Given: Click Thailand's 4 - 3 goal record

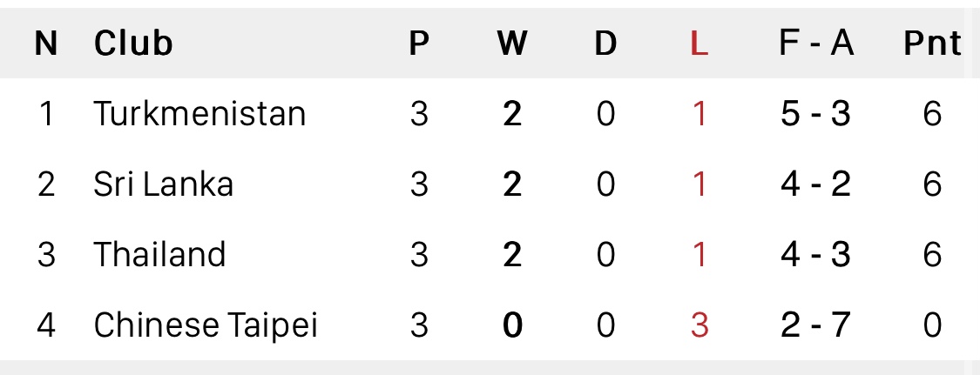Looking at the screenshot, I should coord(815,255).
